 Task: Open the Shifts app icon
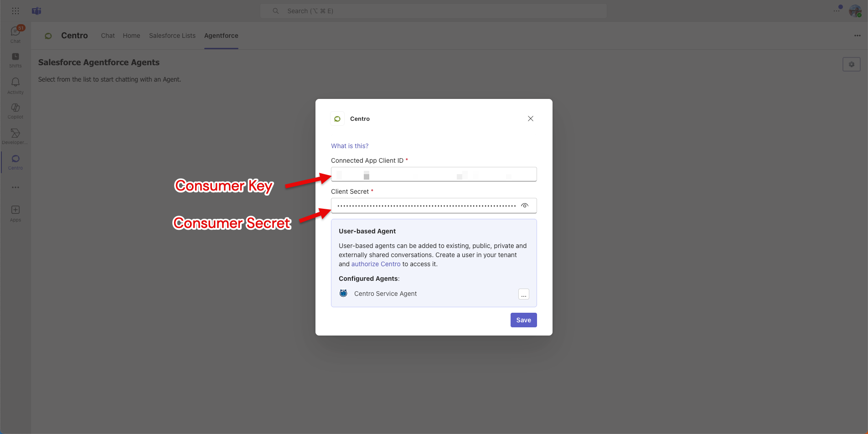pyautogui.click(x=15, y=59)
